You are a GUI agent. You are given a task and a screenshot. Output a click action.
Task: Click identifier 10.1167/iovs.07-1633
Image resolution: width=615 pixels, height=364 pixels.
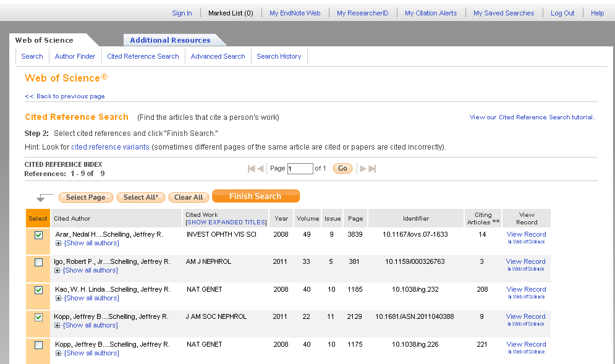pos(415,234)
